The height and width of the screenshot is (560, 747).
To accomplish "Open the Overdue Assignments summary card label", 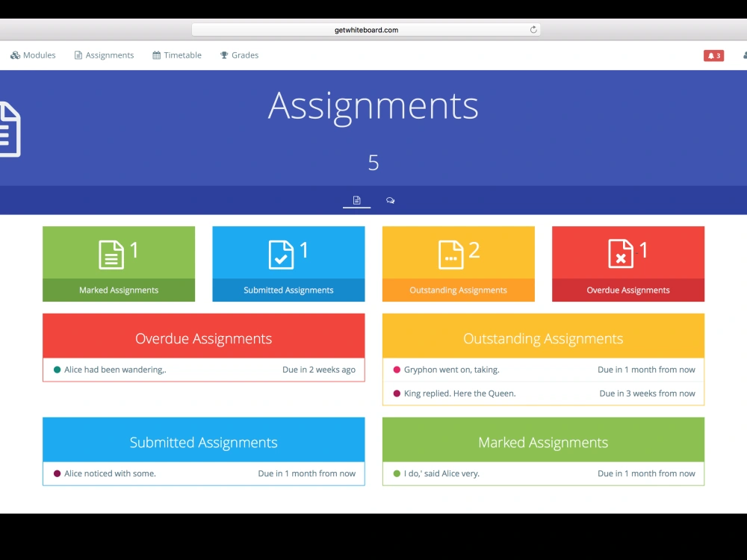I will coord(628,290).
